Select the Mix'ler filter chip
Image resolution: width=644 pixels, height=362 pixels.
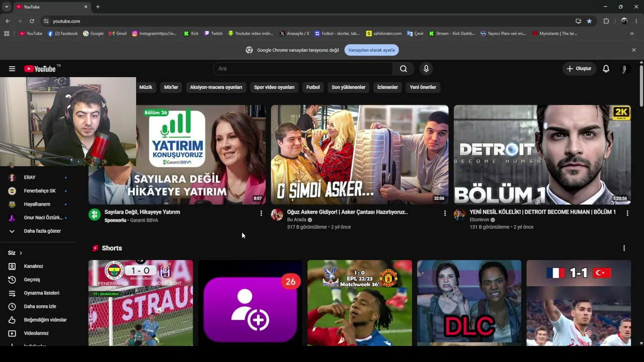[171, 87]
